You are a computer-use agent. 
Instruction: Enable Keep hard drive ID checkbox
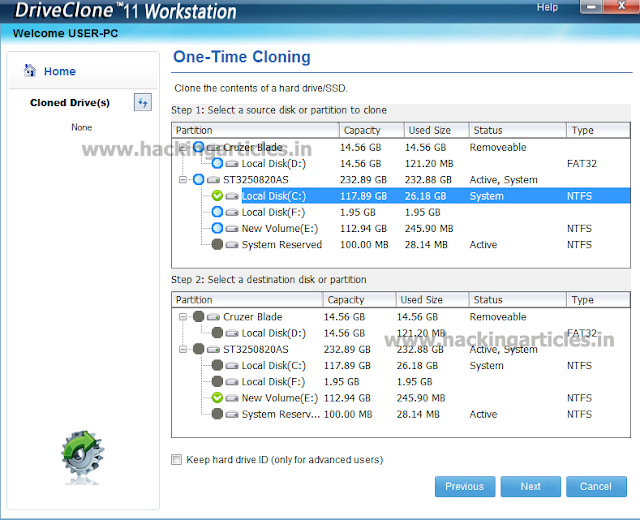pos(176,460)
